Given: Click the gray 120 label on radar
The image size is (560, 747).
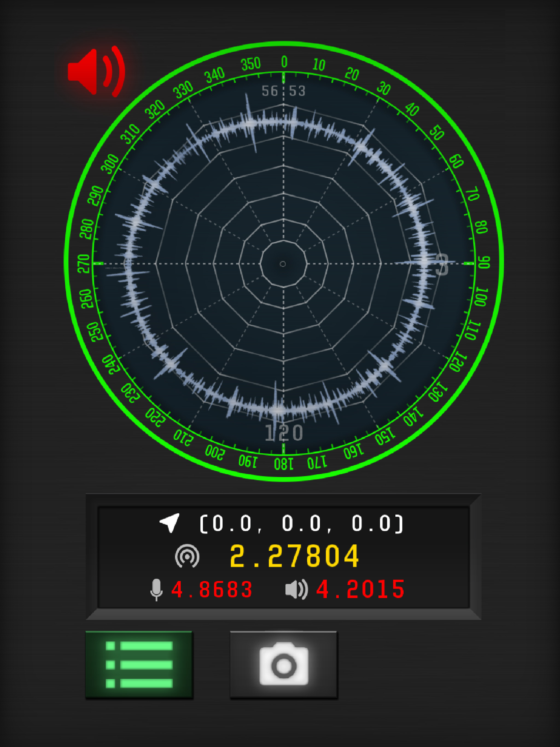Looking at the screenshot, I should click(x=284, y=433).
